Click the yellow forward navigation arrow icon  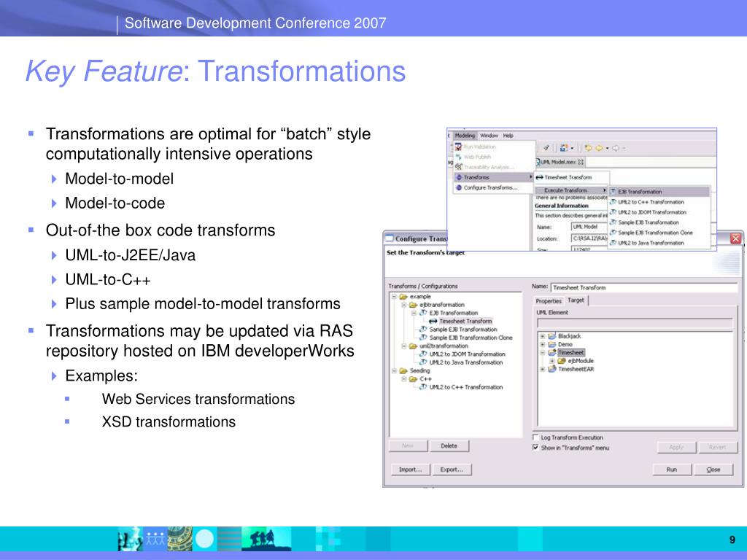pyautogui.click(x=599, y=148)
